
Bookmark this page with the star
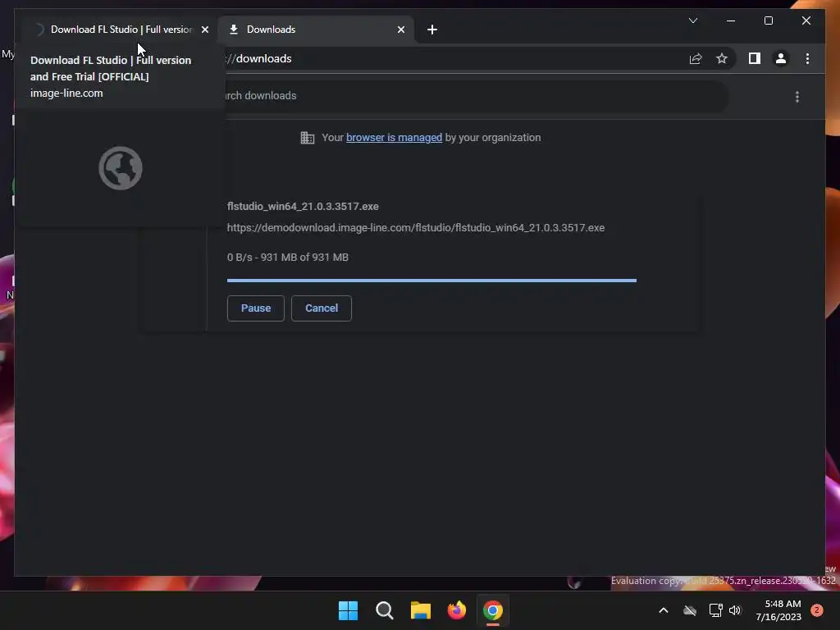pyautogui.click(x=722, y=58)
